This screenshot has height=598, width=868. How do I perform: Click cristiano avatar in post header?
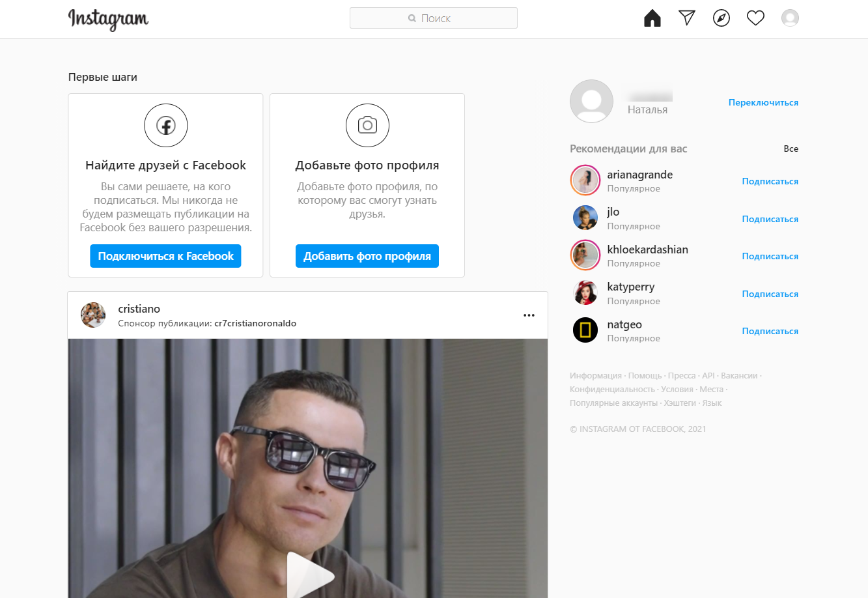[x=93, y=315]
